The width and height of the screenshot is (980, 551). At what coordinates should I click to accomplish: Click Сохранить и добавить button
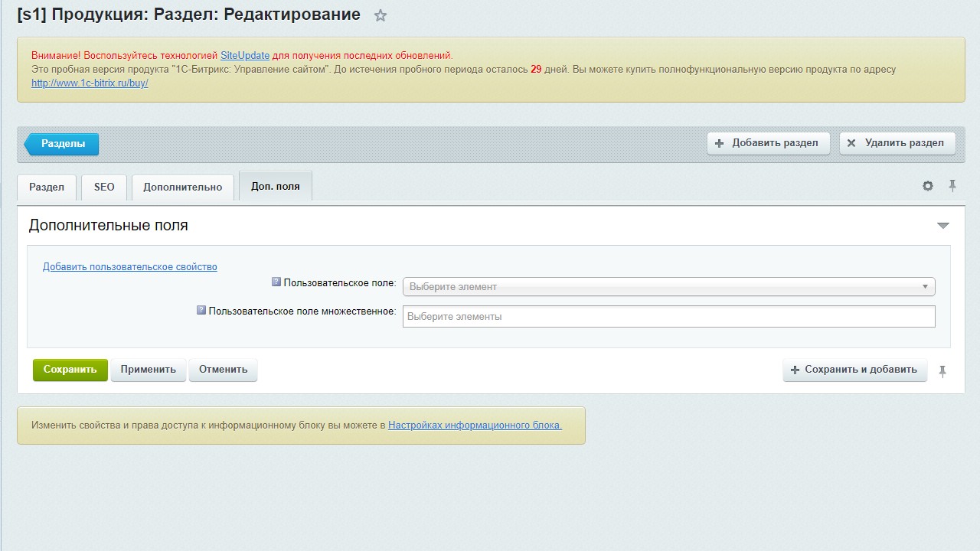click(855, 370)
